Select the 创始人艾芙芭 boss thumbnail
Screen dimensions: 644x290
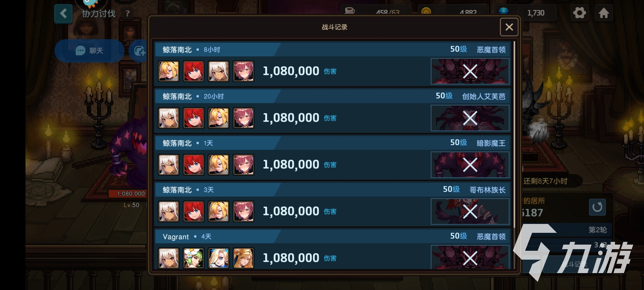[x=470, y=118]
